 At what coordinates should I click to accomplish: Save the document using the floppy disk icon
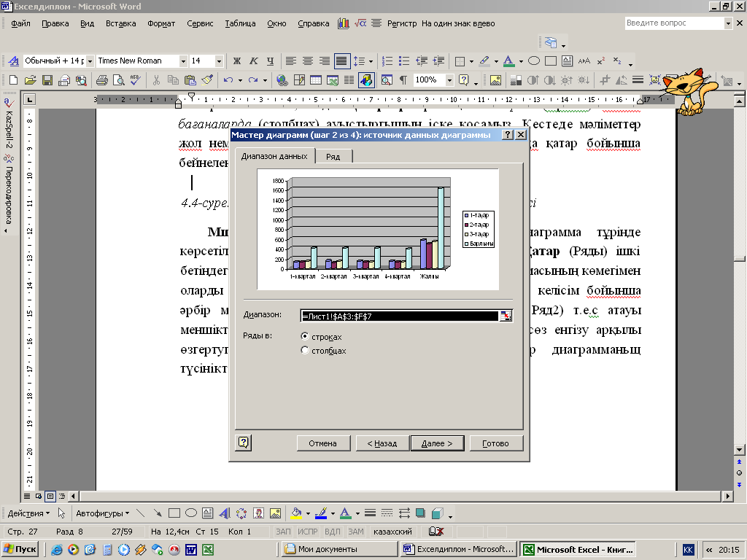click(x=47, y=80)
